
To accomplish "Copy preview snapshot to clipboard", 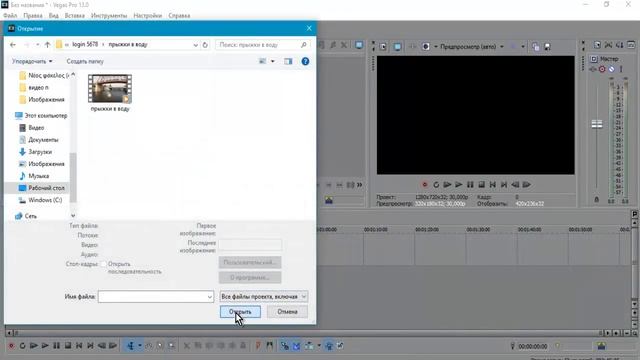I will [x=536, y=47].
